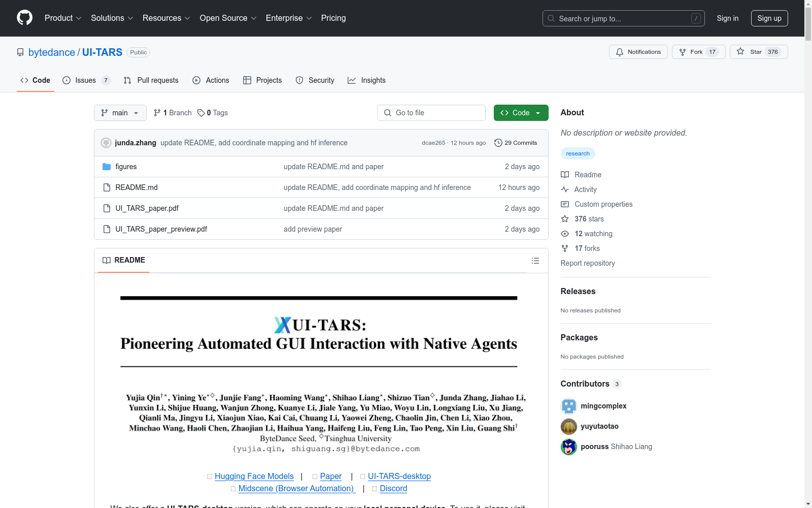Click the Sign in link
812x508 pixels.
pyautogui.click(x=728, y=18)
